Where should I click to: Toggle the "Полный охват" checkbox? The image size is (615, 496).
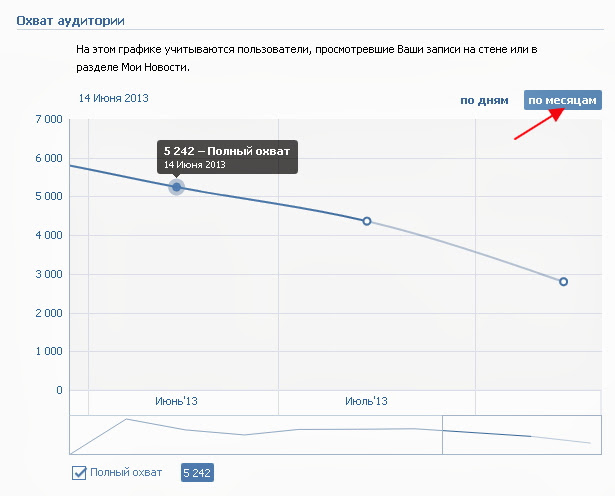(x=80, y=473)
